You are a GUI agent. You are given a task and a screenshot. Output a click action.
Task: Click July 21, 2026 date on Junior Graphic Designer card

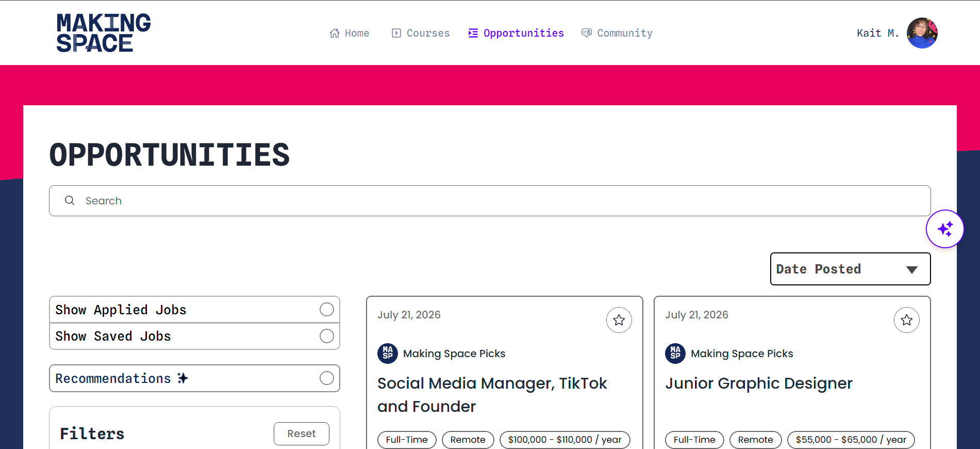point(696,315)
